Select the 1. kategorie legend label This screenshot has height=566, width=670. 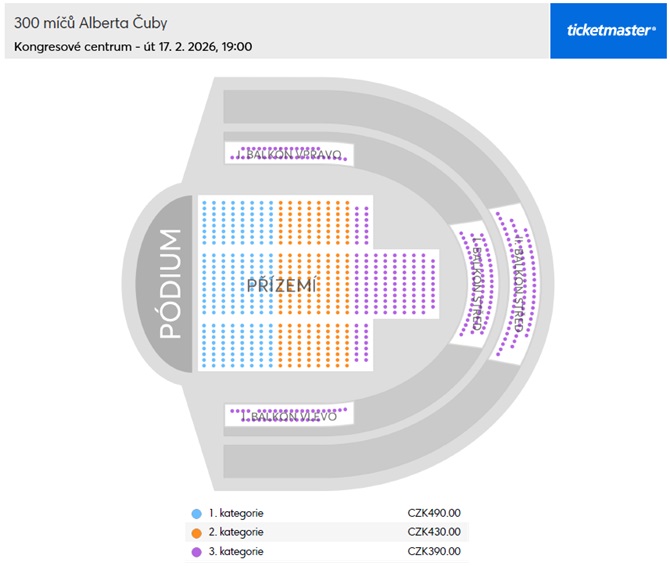(236, 513)
